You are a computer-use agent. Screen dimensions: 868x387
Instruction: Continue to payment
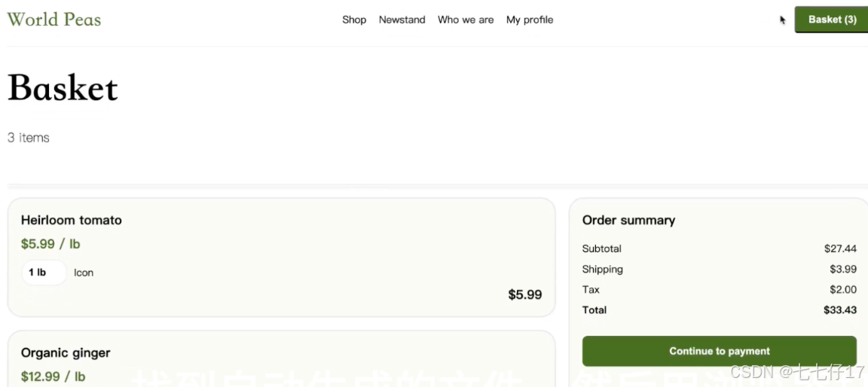coord(719,351)
